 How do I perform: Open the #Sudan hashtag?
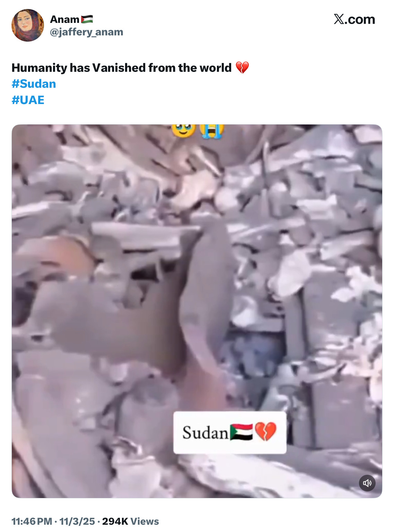34,84
